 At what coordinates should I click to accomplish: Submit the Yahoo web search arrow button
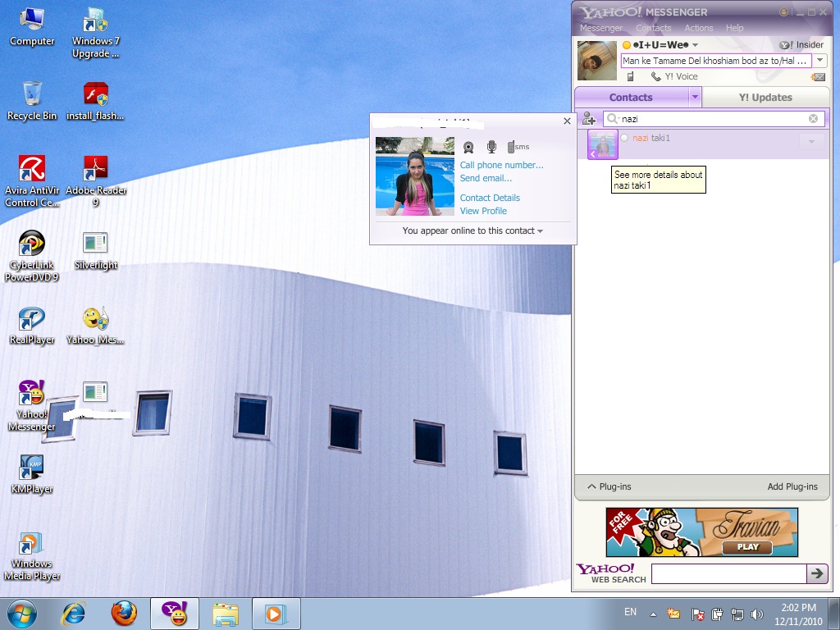click(817, 573)
